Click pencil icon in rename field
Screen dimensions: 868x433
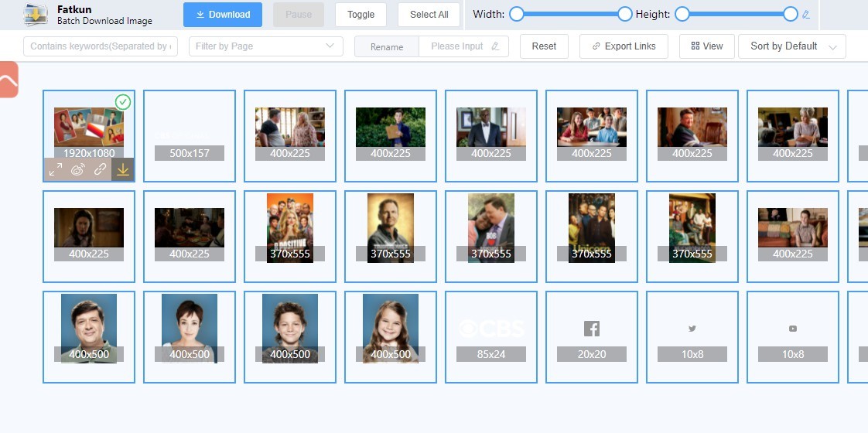click(x=495, y=46)
